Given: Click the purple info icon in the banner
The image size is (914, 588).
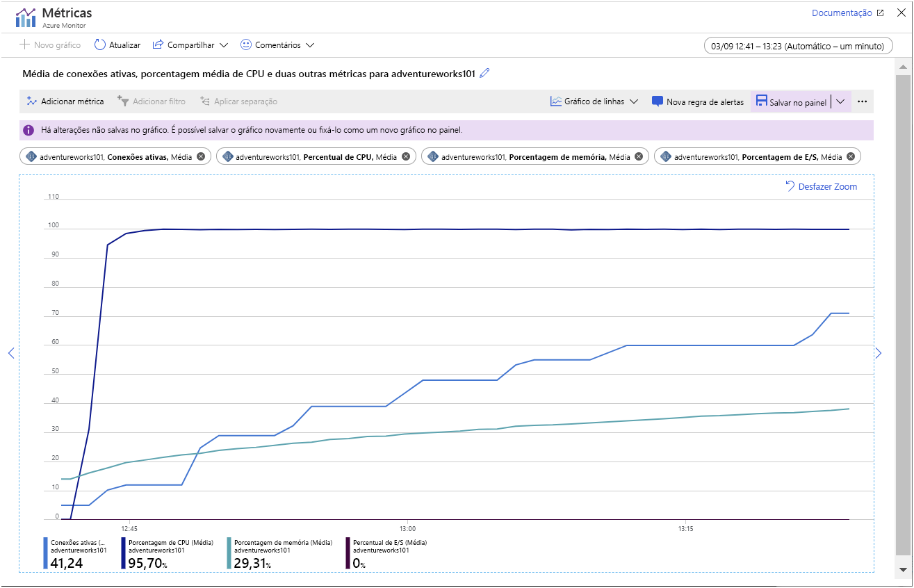Looking at the screenshot, I should point(28,130).
